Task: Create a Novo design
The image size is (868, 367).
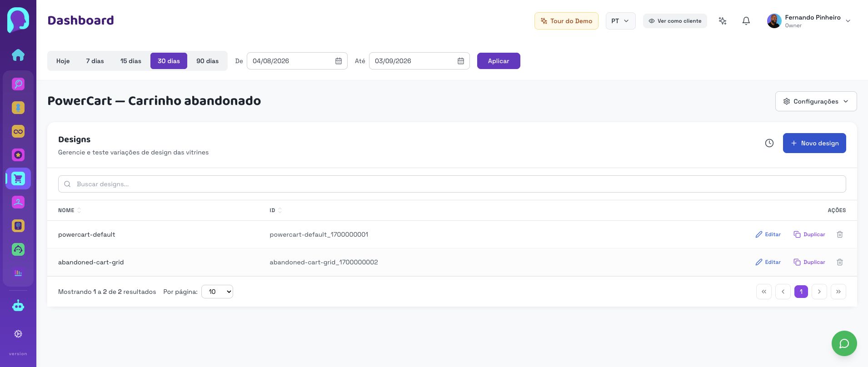Action: [x=814, y=143]
